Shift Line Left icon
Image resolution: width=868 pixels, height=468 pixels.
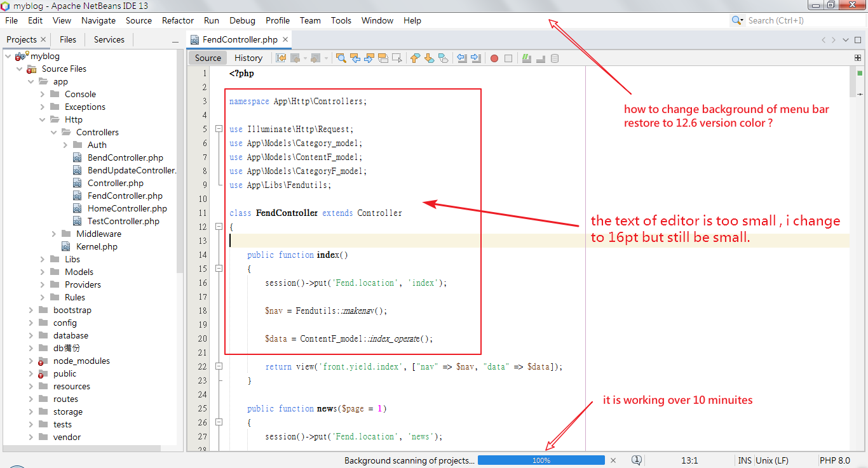[x=462, y=58]
